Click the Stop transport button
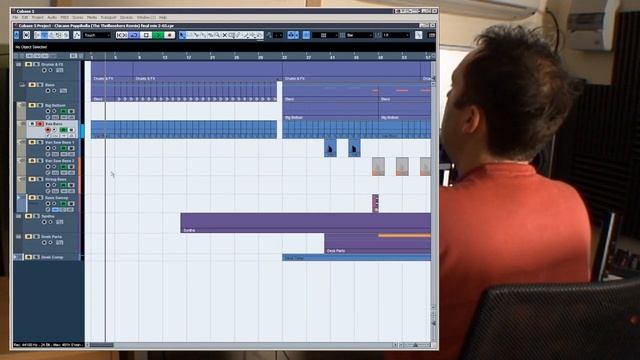 pos(146,35)
